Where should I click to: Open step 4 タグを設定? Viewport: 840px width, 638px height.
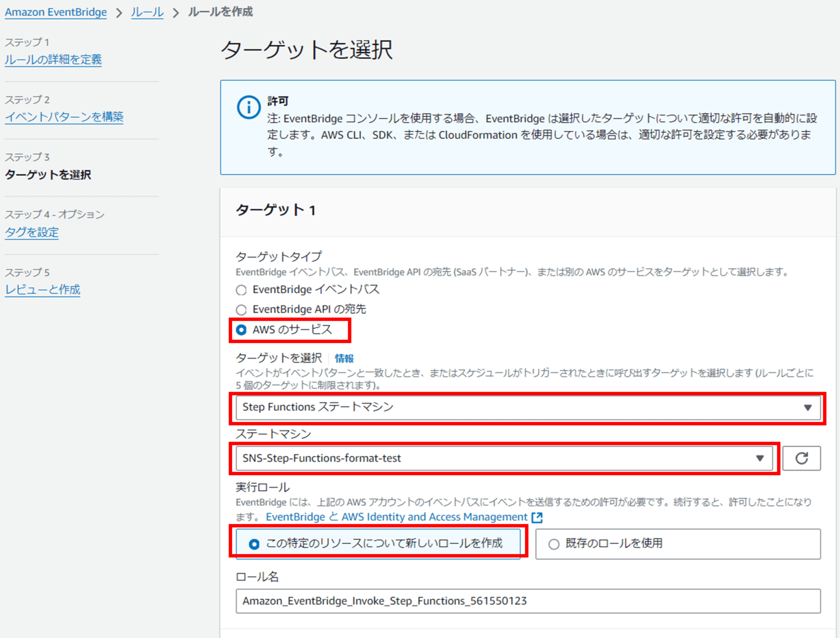(x=31, y=232)
